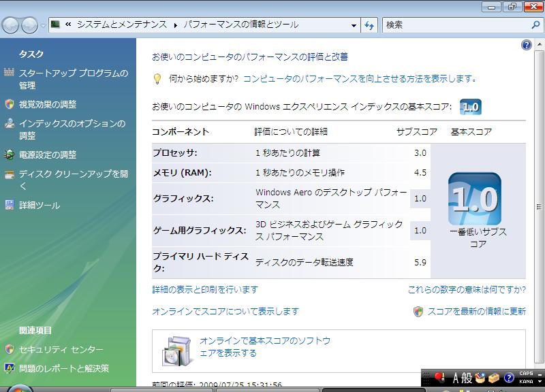Open help via blue question mark icon

pos(527,45)
